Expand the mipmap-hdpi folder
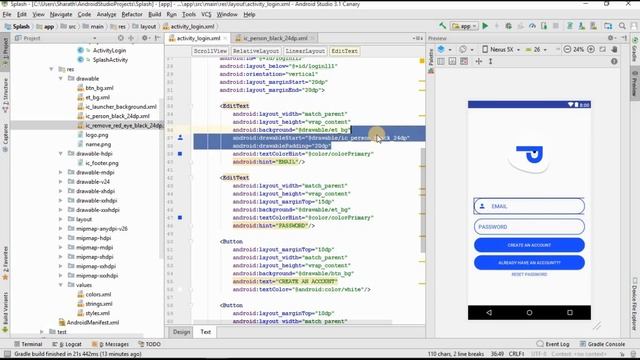Screen dimensions: 640x360 (60, 238)
